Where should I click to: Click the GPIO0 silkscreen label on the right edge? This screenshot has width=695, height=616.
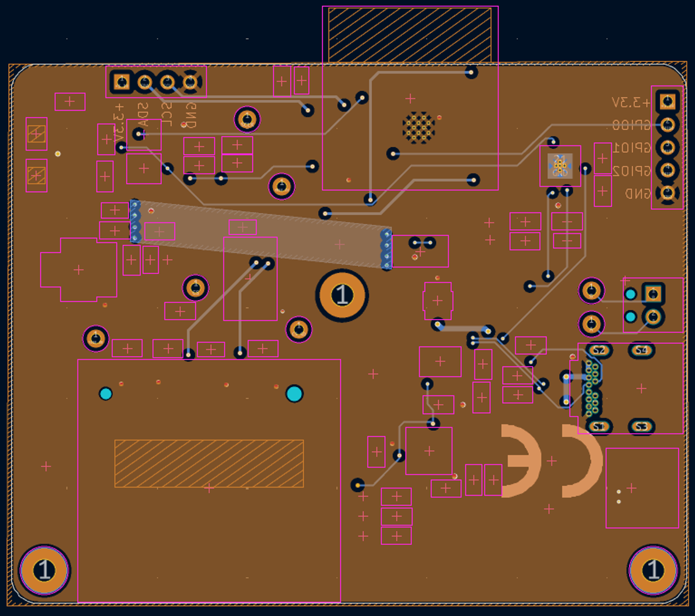632,124
